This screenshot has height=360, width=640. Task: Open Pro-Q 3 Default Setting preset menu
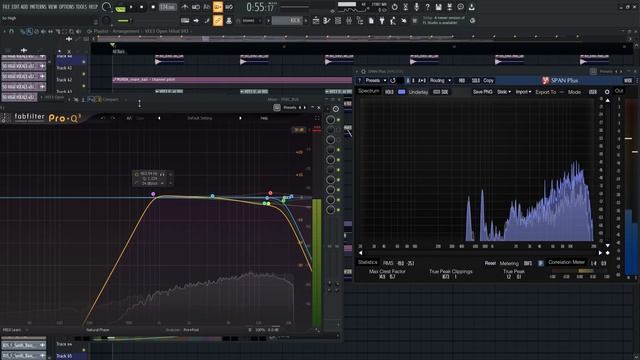pos(200,118)
